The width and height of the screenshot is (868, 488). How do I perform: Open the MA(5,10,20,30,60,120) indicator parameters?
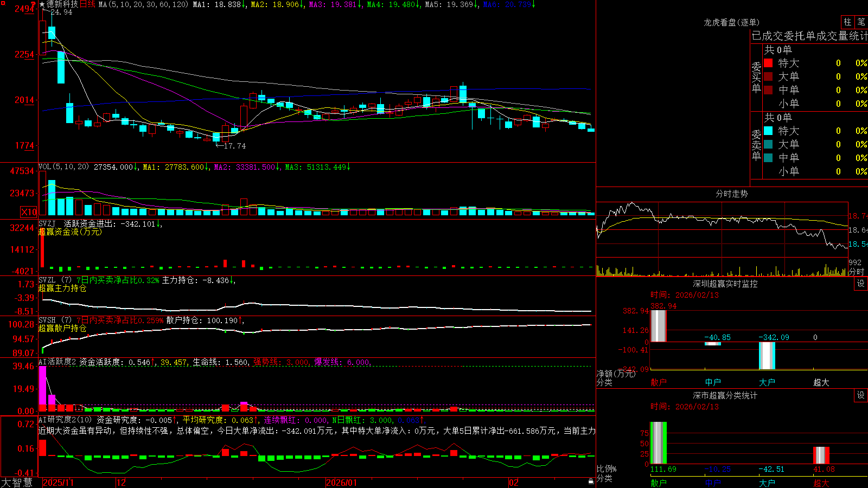click(144, 4)
